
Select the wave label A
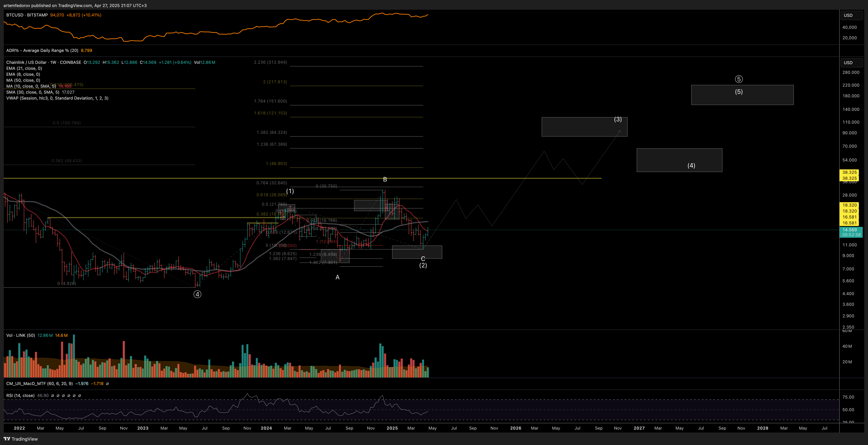[x=337, y=277]
